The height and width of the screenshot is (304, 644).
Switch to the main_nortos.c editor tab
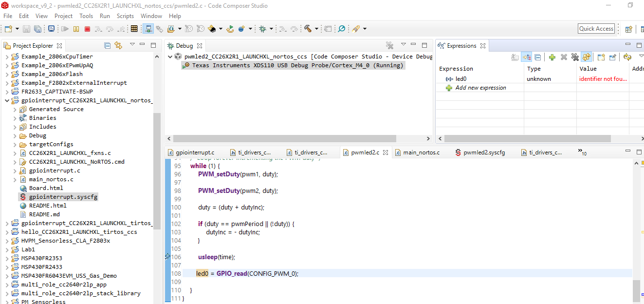pyautogui.click(x=421, y=152)
